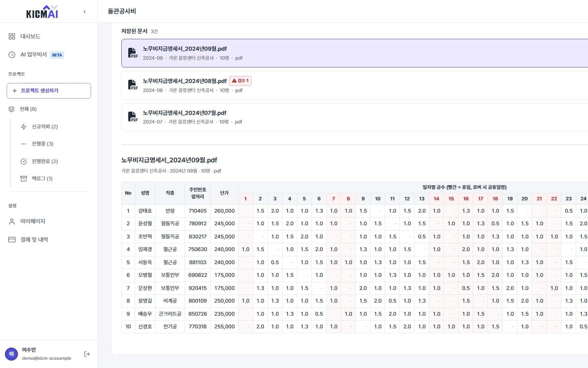Open 신규의뢰 (2) lightning icon
The height and width of the screenshot is (368, 588).
click(24, 127)
